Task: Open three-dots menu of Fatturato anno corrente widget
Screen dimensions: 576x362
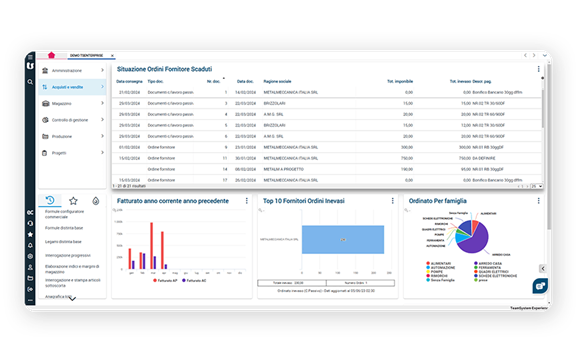Action: pyautogui.click(x=246, y=201)
